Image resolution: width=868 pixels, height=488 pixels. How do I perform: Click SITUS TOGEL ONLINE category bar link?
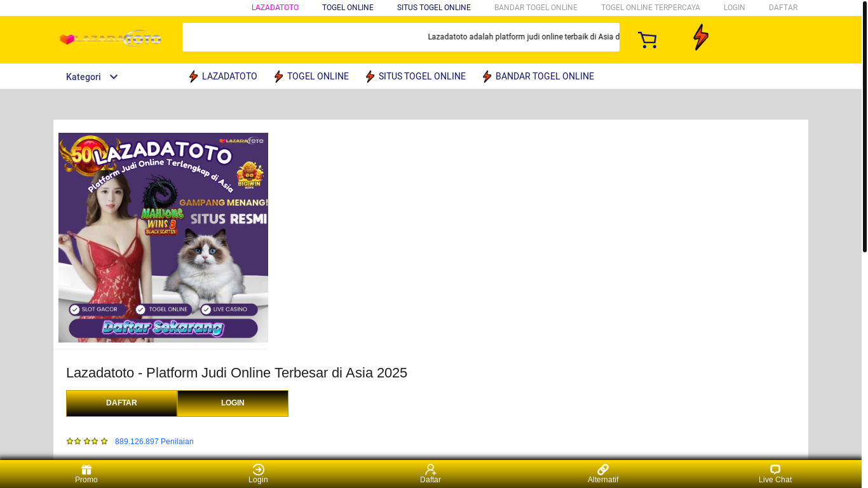pos(422,76)
